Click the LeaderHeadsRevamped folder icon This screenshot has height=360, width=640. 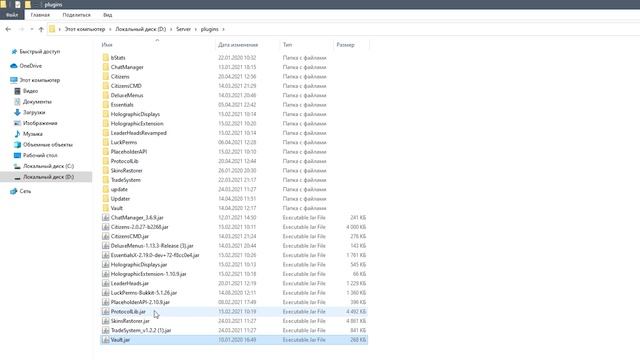pos(106,133)
